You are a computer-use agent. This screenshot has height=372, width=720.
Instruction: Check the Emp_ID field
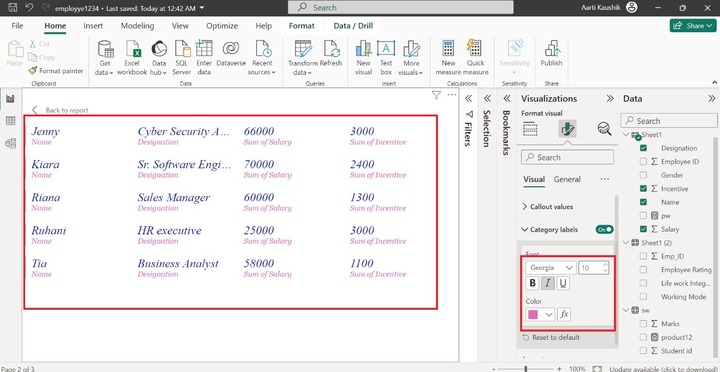tap(643, 256)
